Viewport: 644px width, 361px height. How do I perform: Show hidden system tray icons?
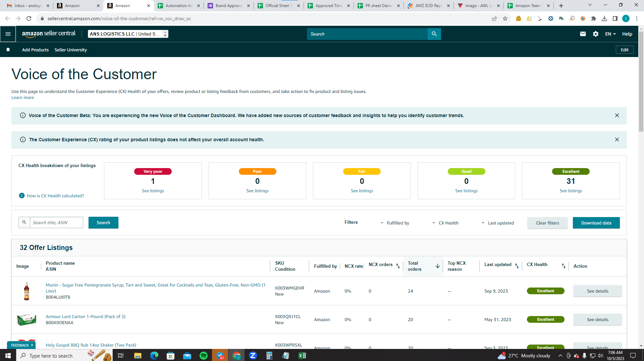[x=560, y=356]
